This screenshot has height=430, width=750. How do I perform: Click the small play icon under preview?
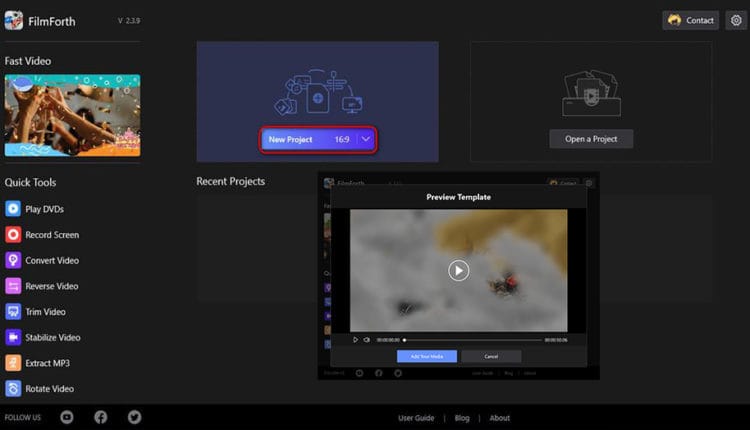(355, 340)
